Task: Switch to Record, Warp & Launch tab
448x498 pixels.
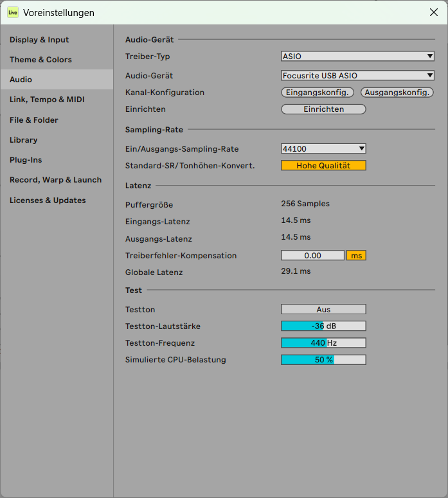Action: (x=55, y=180)
